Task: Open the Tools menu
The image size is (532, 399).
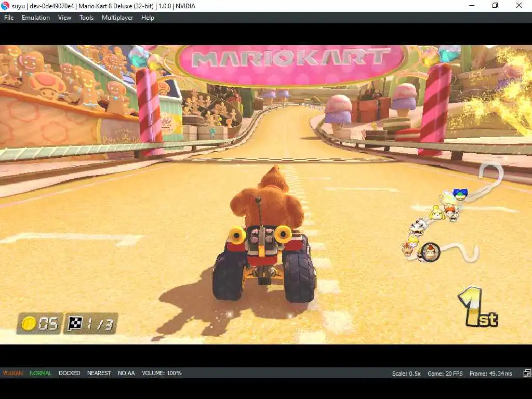Action: point(87,18)
